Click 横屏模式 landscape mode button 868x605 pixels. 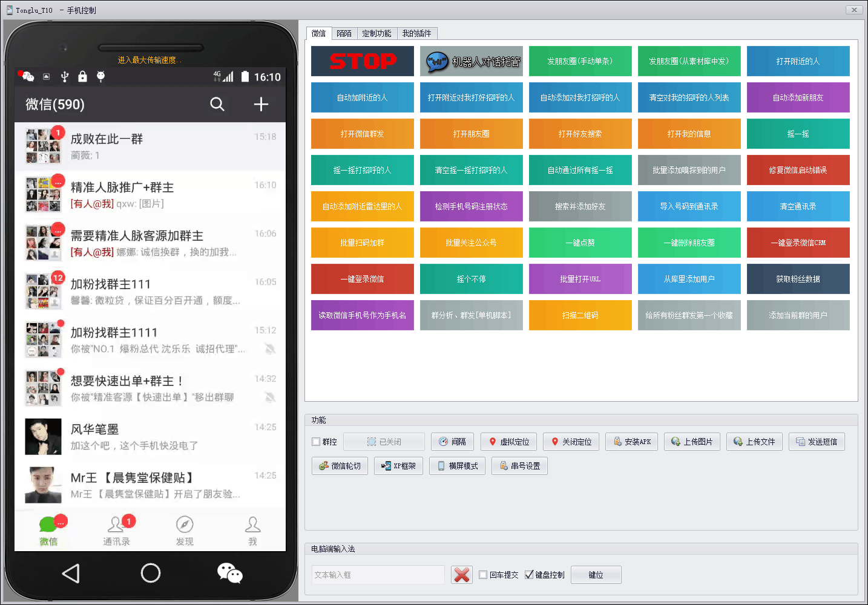pos(458,466)
